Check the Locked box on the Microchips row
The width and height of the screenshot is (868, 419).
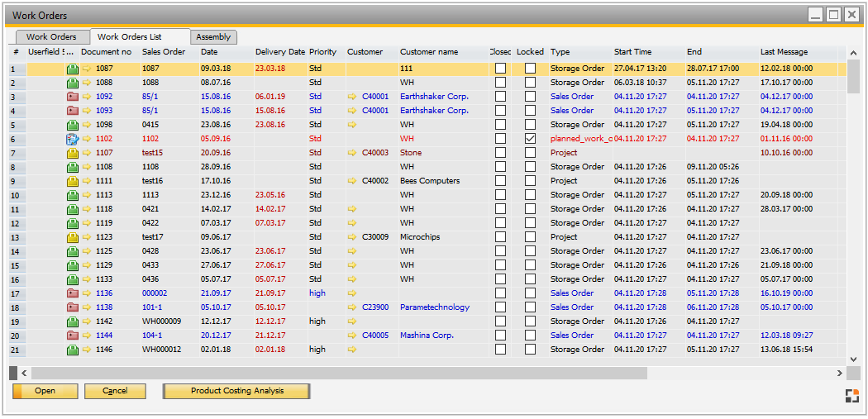tap(530, 237)
